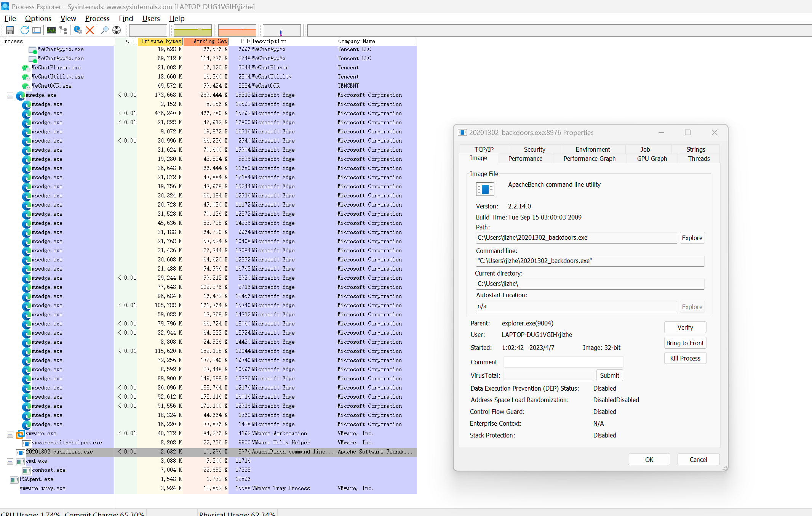The image size is (812, 516).
Task: Open the Options menu
Action: 38,18
